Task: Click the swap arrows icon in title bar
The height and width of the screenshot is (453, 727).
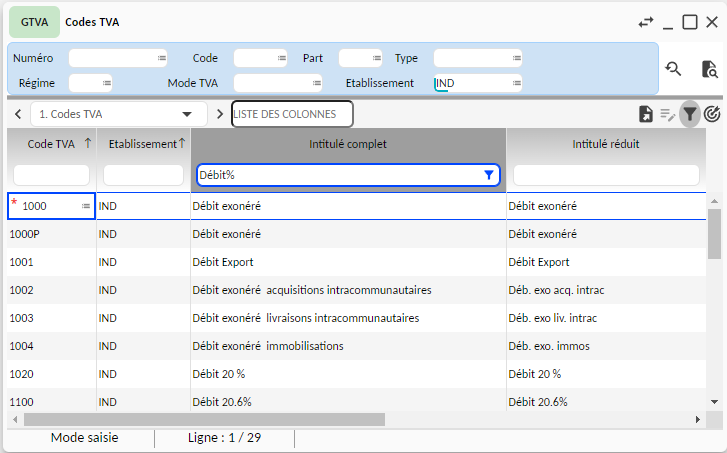Action: (x=646, y=22)
